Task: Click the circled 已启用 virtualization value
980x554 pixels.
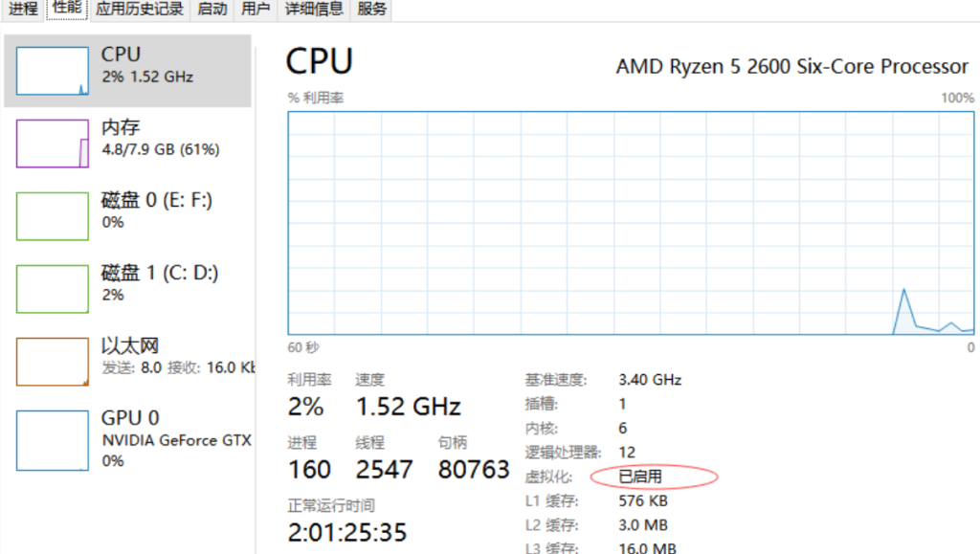Action: [x=641, y=476]
